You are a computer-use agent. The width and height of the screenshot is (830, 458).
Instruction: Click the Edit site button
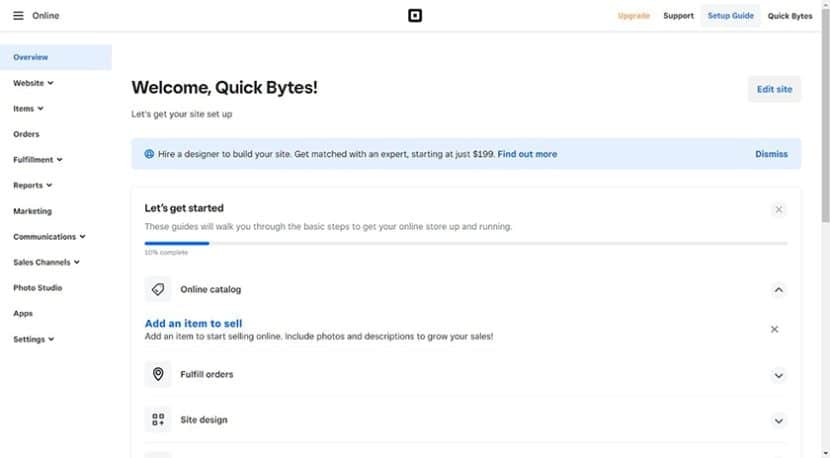[774, 89]
